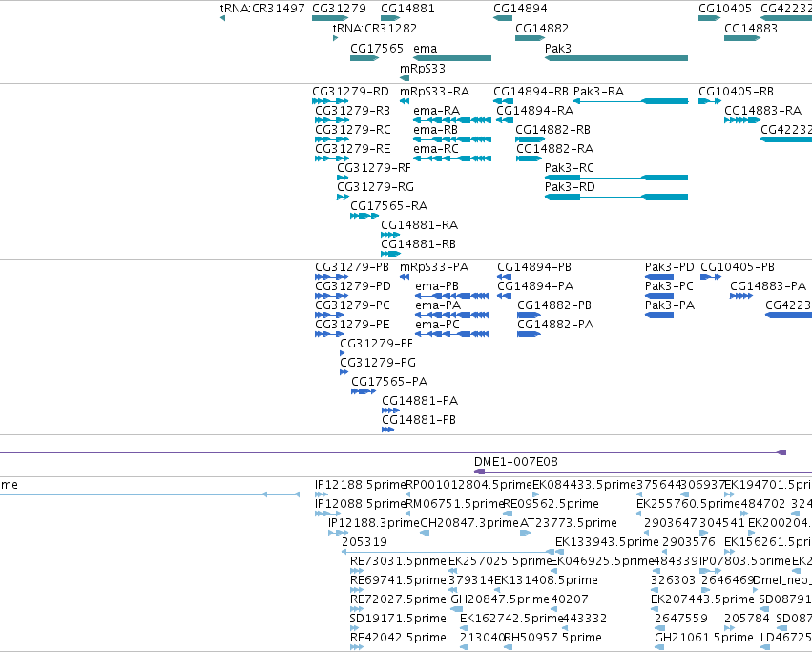Click the SD19171.5prime EST

point(355,628)
